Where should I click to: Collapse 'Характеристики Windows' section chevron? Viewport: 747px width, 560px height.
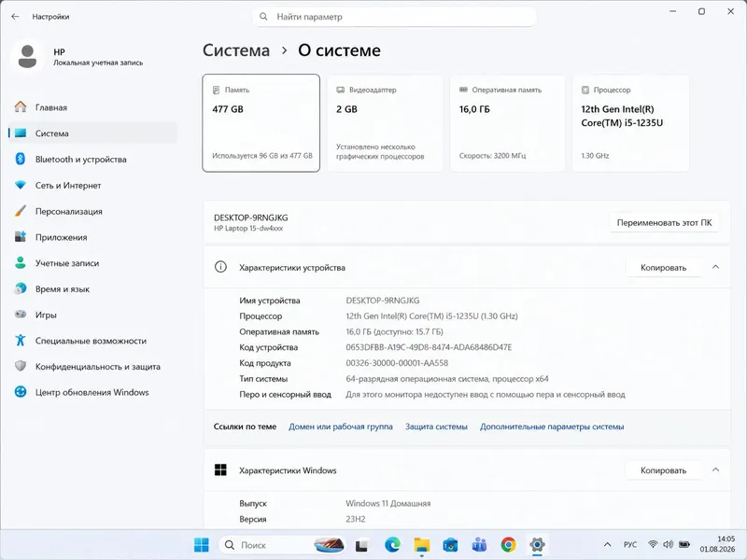(715, 470)
